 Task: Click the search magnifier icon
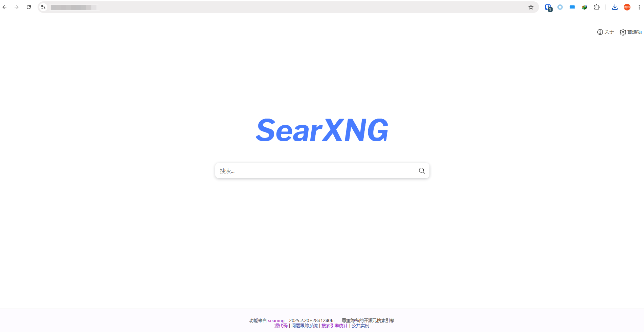click(422, 170)
